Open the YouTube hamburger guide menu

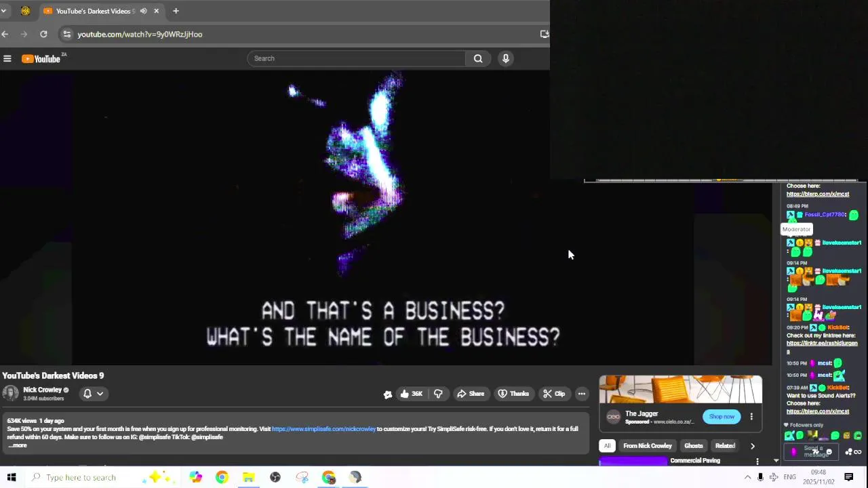tap(7, 59)
